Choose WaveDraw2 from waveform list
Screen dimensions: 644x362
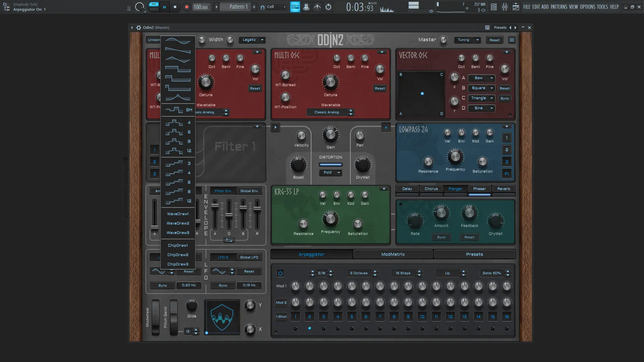click(x=178, y=223)
